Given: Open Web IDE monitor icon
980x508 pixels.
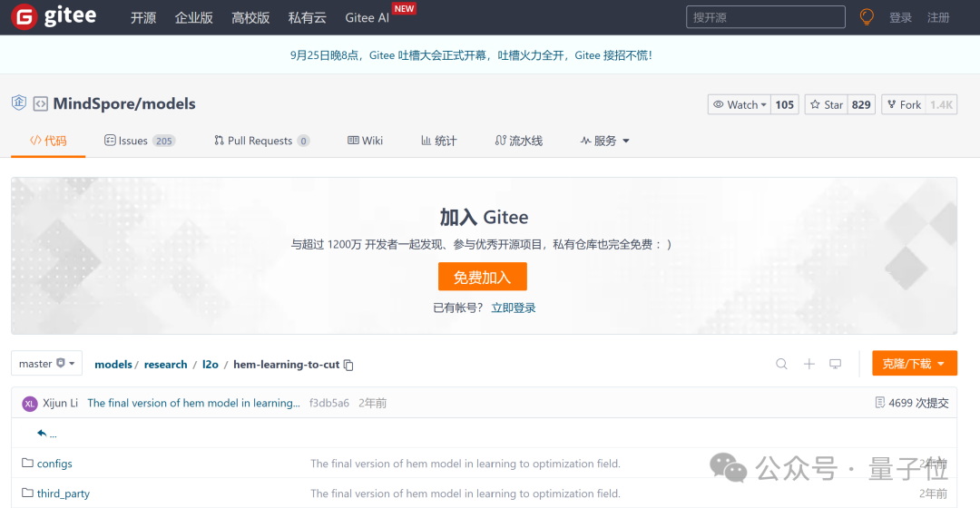Looking at the screenshot, I should [x=835, y=364].
